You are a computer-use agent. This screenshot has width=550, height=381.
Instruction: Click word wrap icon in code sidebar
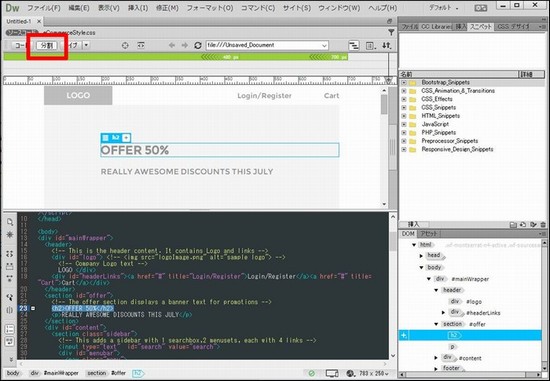tap(10, 341)
